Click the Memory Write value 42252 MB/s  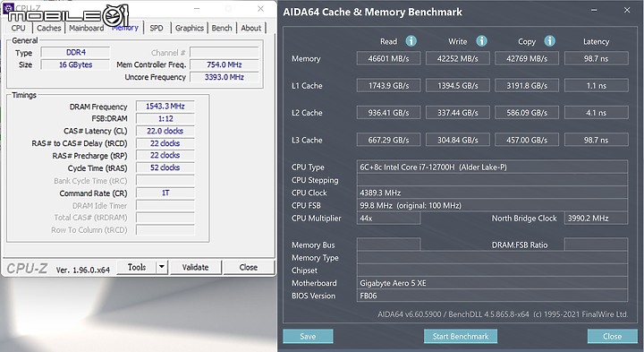(458, 58)
